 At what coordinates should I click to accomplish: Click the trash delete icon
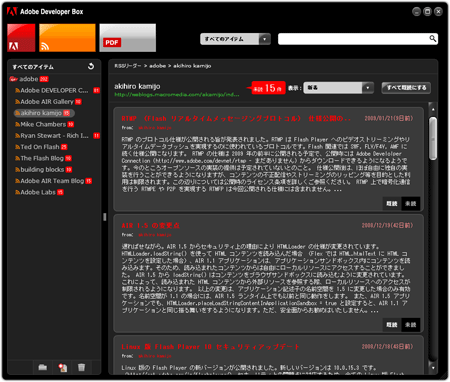point(81,367)
